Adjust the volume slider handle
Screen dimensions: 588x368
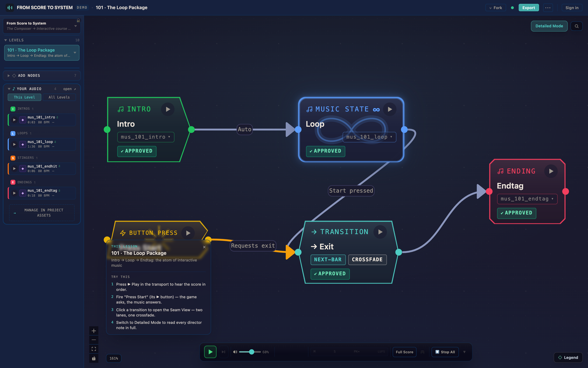point(252,352)
